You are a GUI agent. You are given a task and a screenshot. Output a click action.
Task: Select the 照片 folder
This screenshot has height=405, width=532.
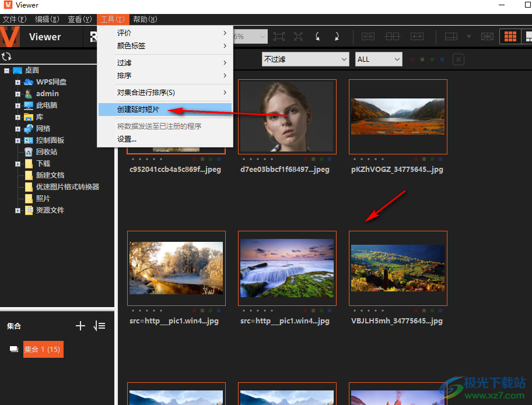tap(43, 199)
